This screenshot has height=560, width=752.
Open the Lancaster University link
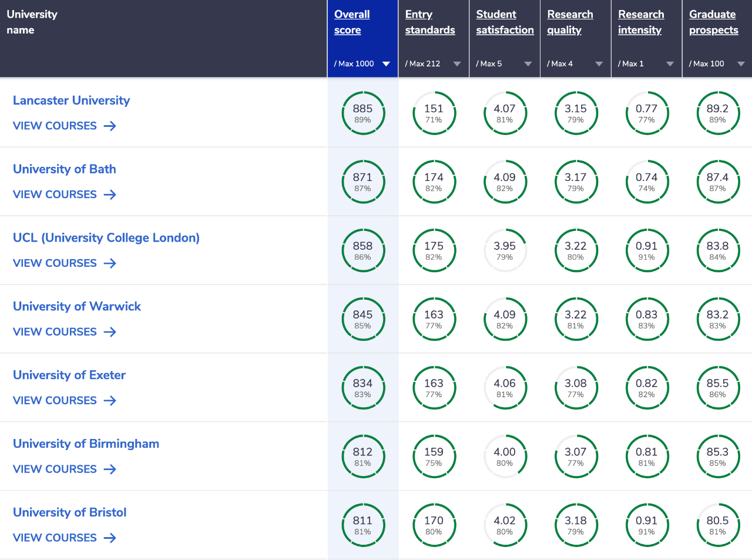71,100
